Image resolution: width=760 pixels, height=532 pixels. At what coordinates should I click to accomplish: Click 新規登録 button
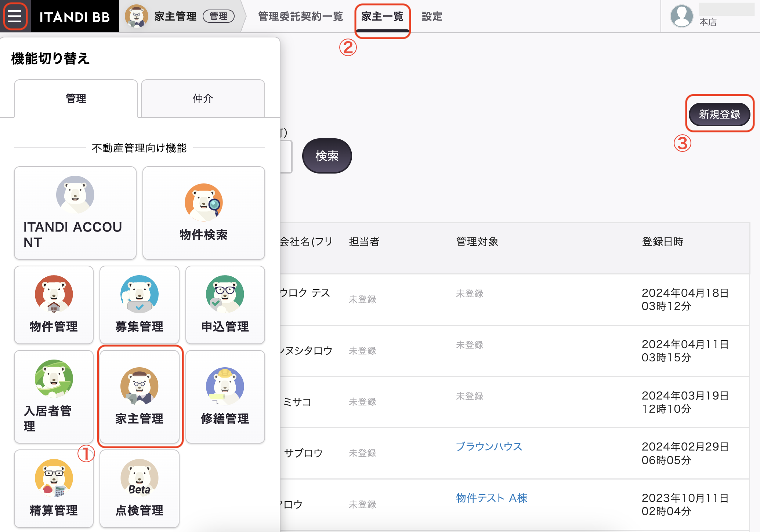(719, 114)
